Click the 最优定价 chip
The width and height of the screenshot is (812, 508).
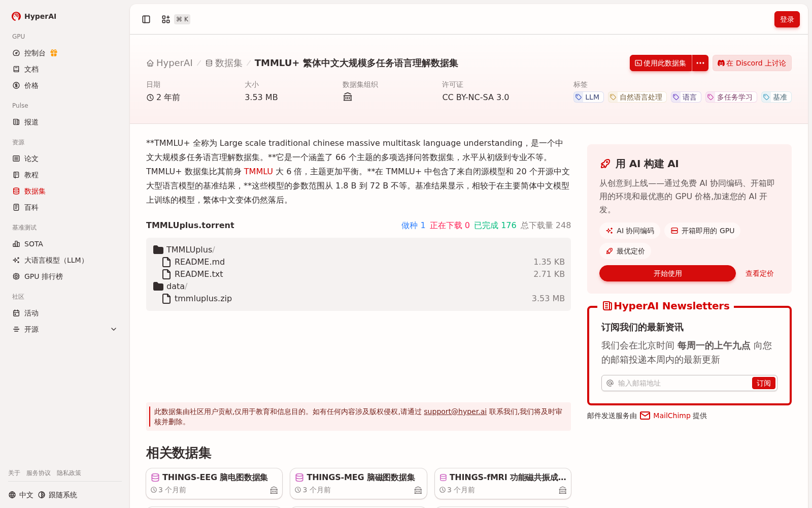click(x=625, y=251)
